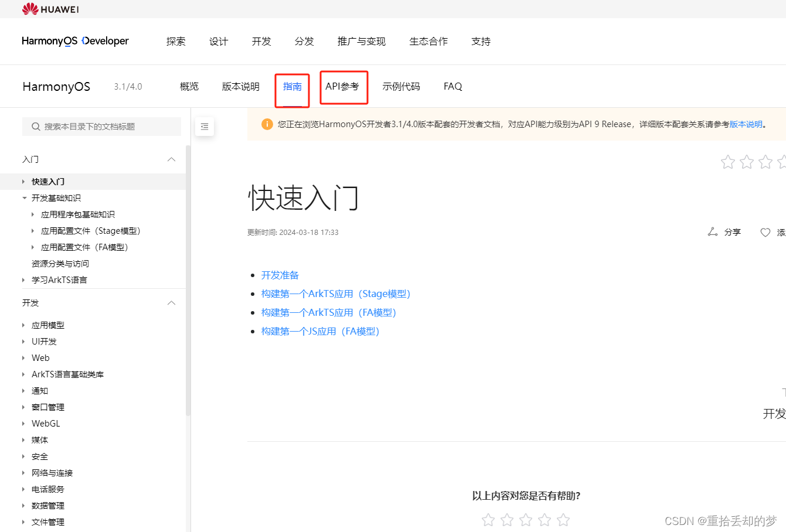The height and width of the screenshot is (532, 786).
Task: Expand 应用配置文件（Stage模型）arrow
Action: (x=33, y=231)
